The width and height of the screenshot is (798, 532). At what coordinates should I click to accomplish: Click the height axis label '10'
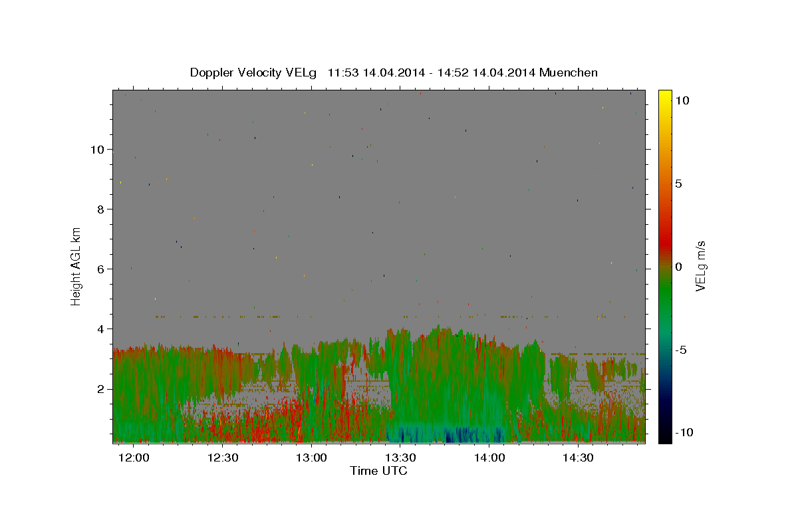click(x=97, y=149)
